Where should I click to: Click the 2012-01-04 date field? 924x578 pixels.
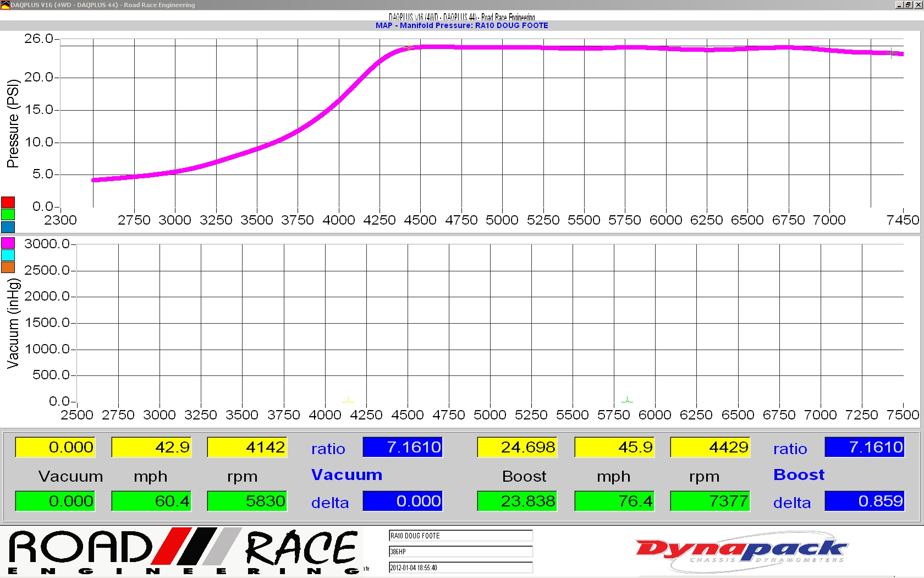pos(460,568)
